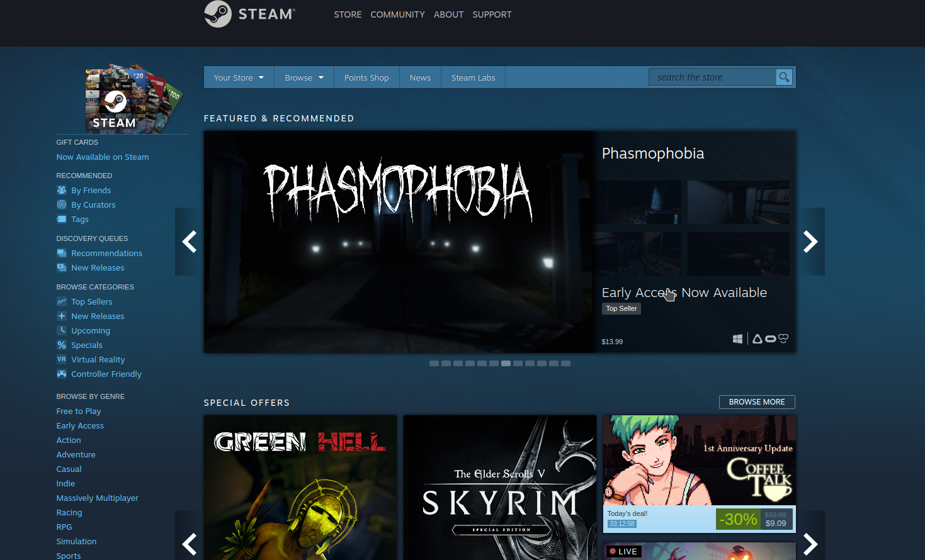Browse the Adventure genre

pos(76,454)
